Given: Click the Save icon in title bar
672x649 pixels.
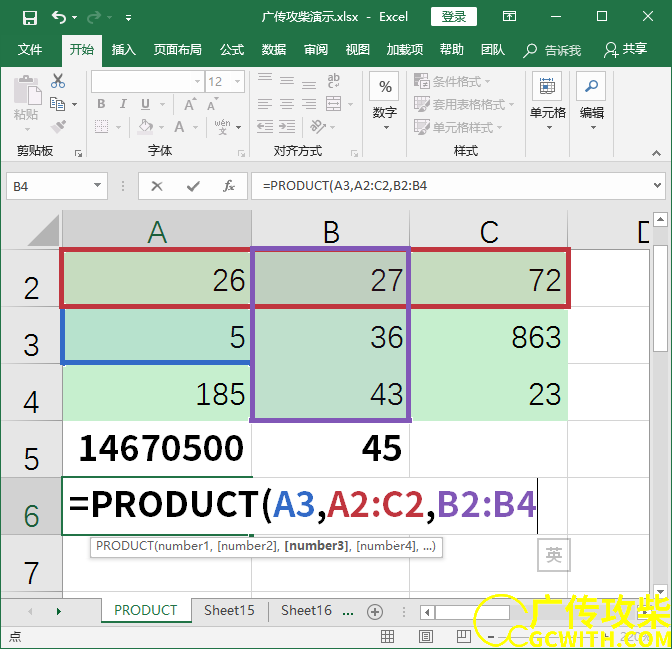Looking at the screenshot, I should [30, 18].
